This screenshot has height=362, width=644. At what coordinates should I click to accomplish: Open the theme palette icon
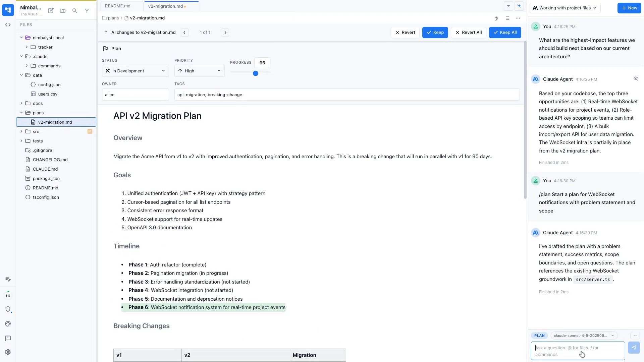(8, 324)
